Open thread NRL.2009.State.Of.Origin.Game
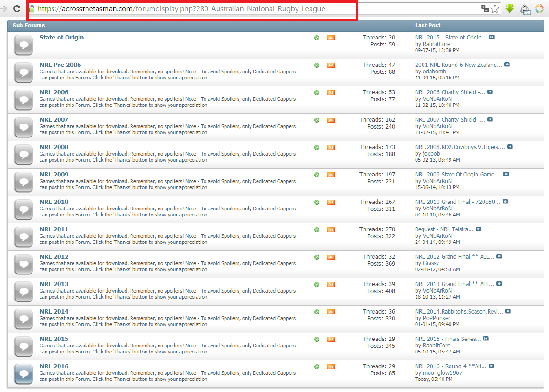This screenshot has width=549, height=392. tap(458, 175)
